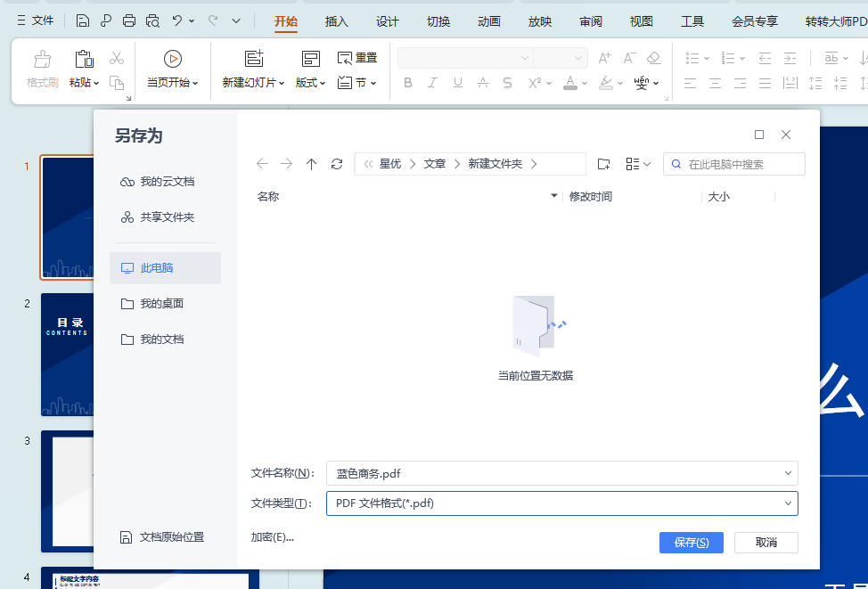Select slide 3 thumbnail

67,492
